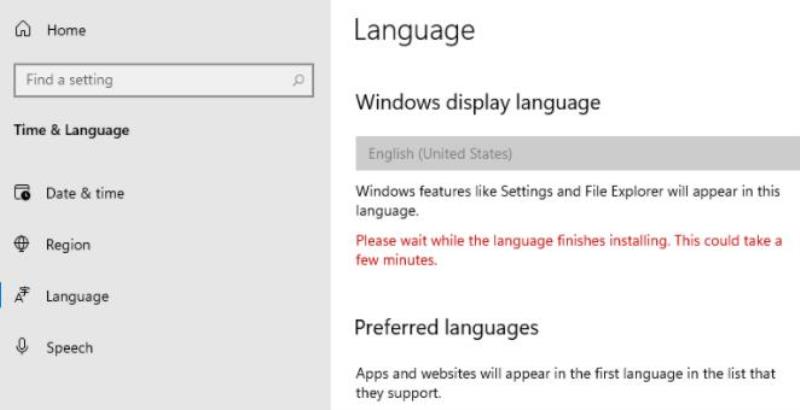Click the Date & time calendar-clock icon
The image size is (800, 410).
point(22,193)
